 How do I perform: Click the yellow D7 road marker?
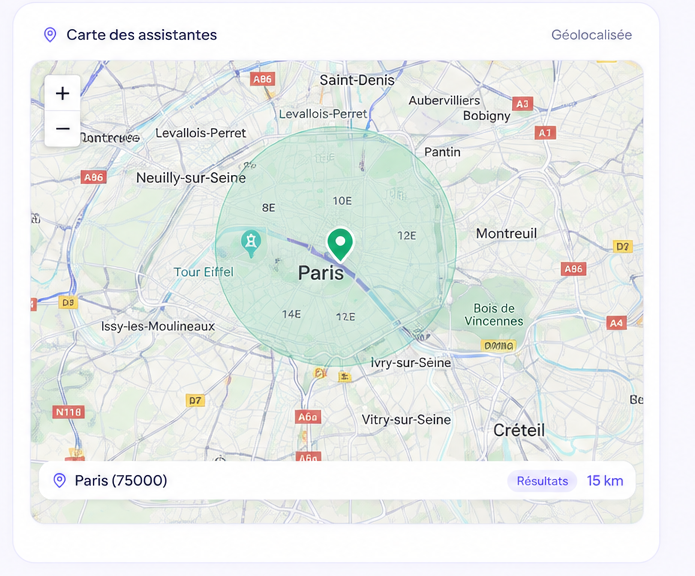point(195,401)
